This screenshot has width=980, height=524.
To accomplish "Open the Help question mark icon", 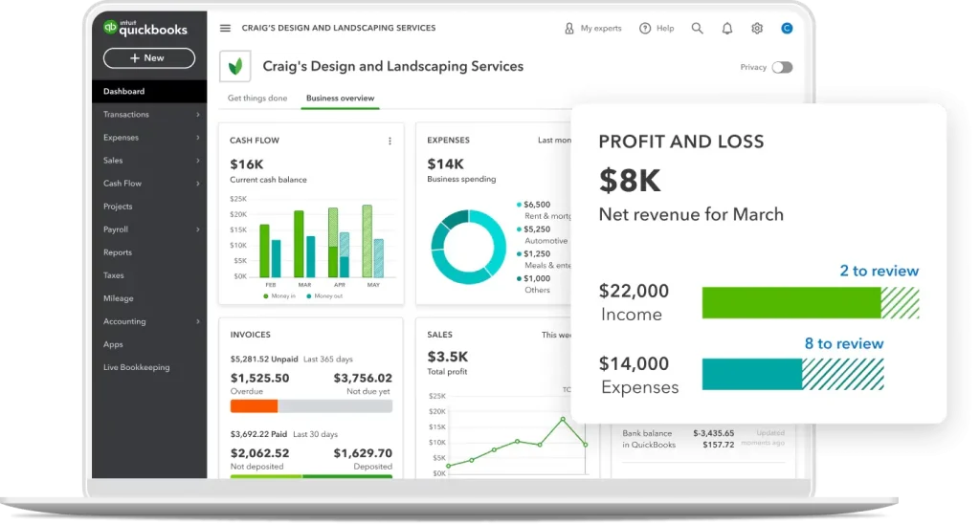I will (645, 28).
